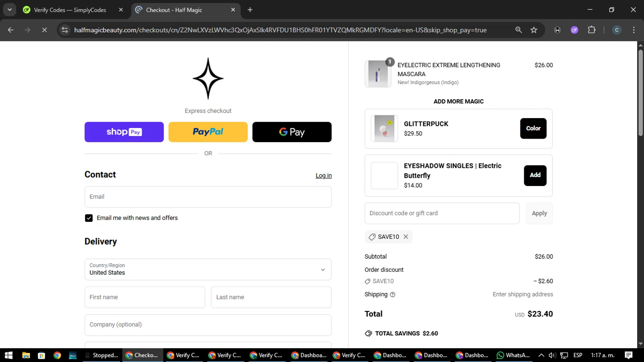Focus the Last name field
Image resolution: width=644 pixels, height=362 pixels.
(x=271, y=297)
